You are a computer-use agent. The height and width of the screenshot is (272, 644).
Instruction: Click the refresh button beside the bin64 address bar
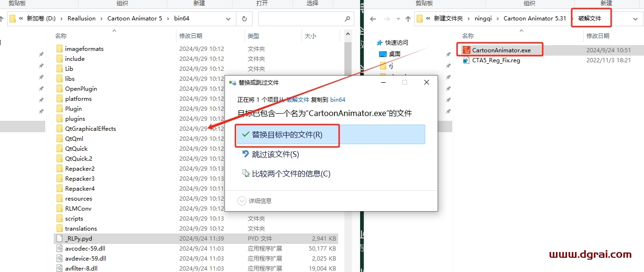[x=244, y=19]
